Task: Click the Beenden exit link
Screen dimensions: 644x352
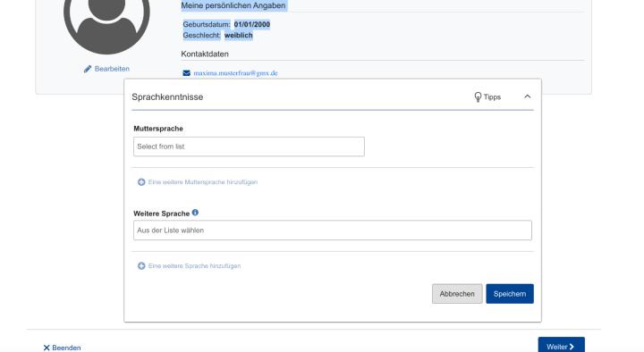Action: [x=66, y=348]
